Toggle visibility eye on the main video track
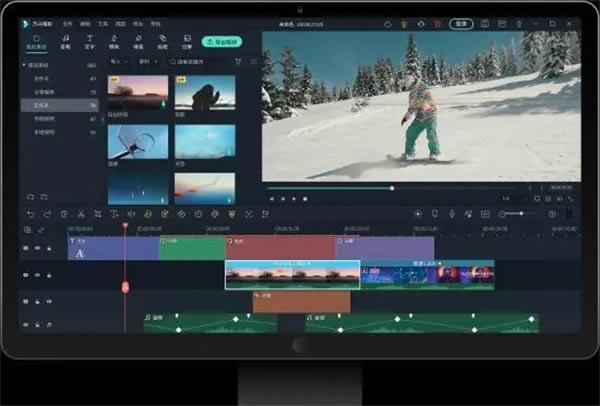This screenshot has width=600, height=406. tap(38, 274)
